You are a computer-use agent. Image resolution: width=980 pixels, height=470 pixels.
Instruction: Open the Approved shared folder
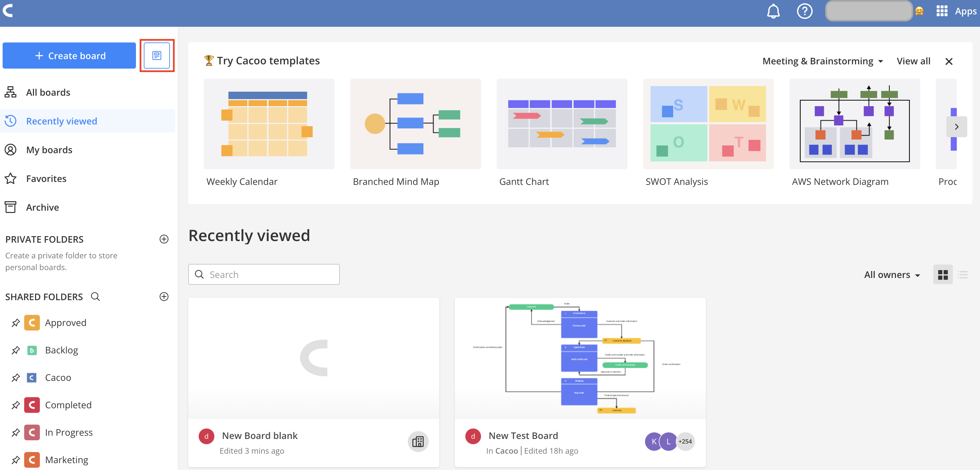(65, 323)
